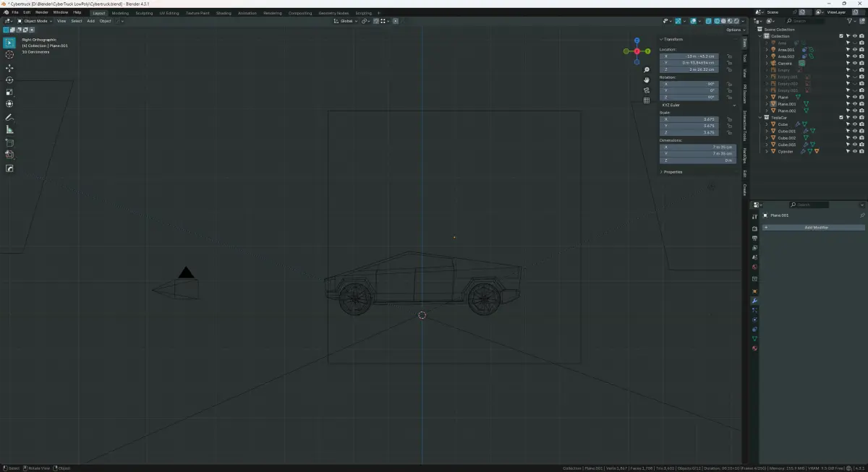Open the Global transform orientation dropdown
The height and width of the screenshot is (472, 868).
346,21
